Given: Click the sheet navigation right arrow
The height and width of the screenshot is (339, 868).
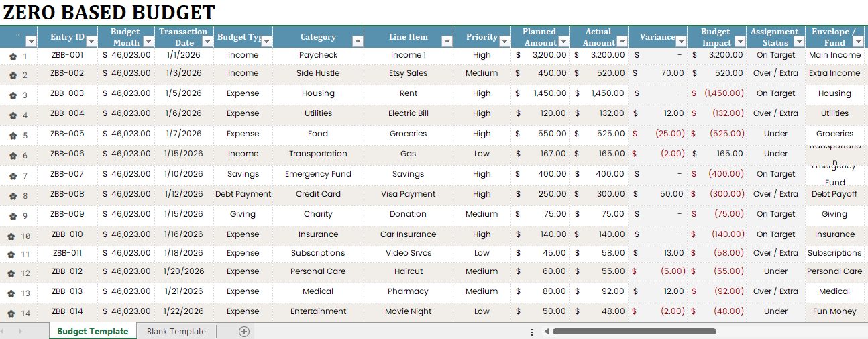Looking at the screenshot, I should [21, 332].
